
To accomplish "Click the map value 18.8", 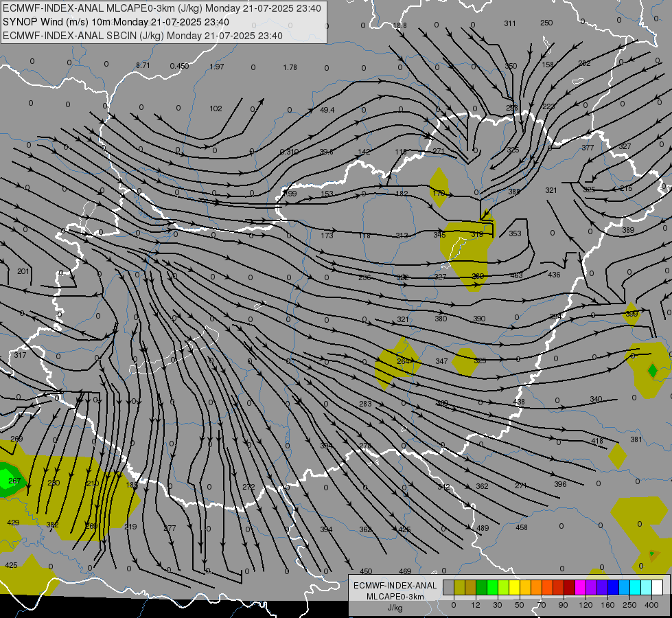I will pos(399,25).
